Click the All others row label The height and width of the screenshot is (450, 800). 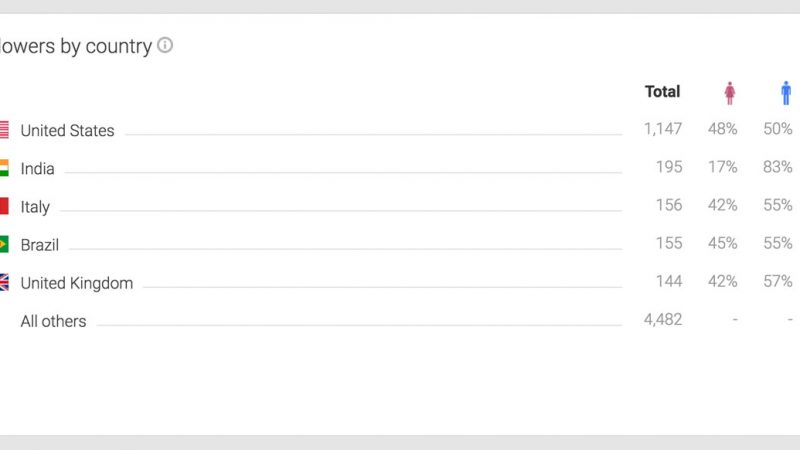[x=53, y=321]
